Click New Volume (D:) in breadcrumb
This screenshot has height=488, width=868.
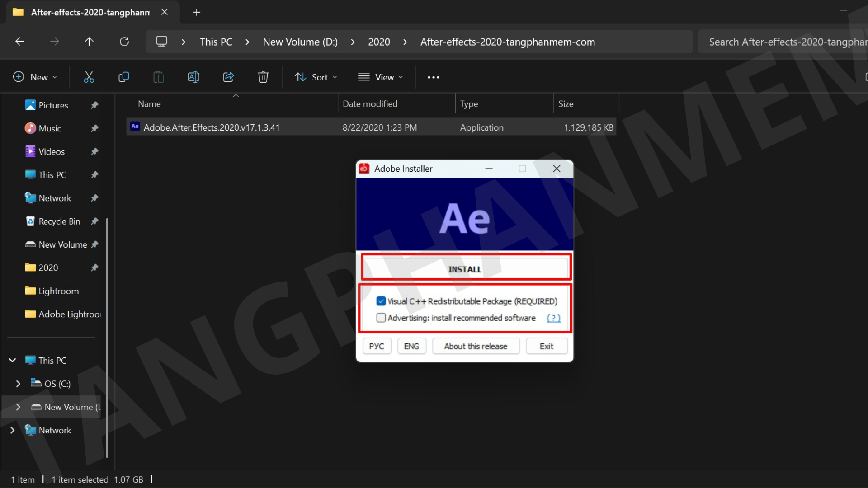coord(300,42)
